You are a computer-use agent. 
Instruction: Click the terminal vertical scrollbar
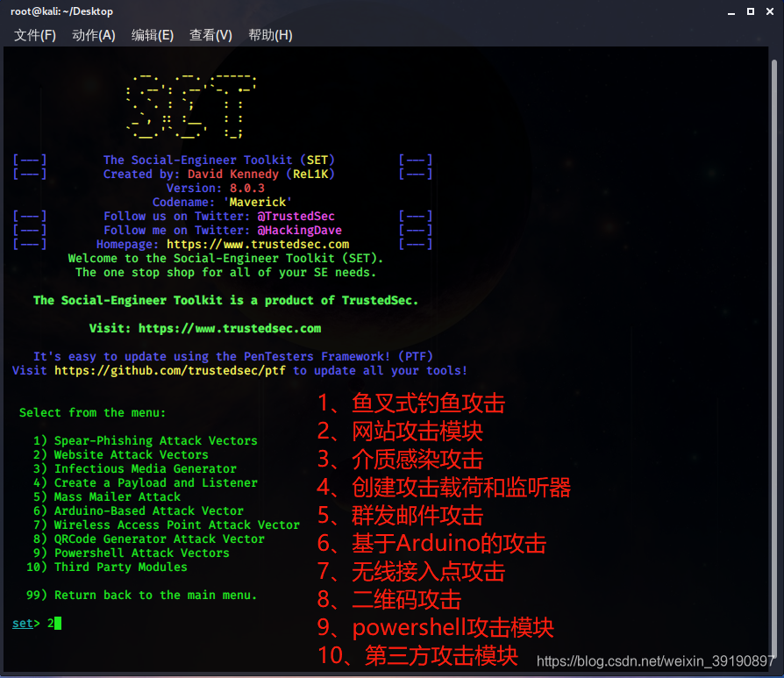[x=774, y=358]
